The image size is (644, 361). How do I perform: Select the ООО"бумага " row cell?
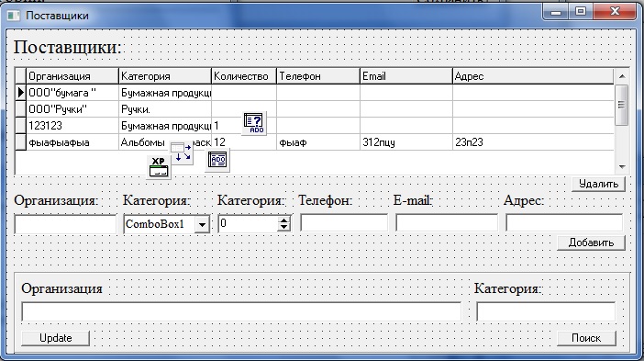click(72, 93)
